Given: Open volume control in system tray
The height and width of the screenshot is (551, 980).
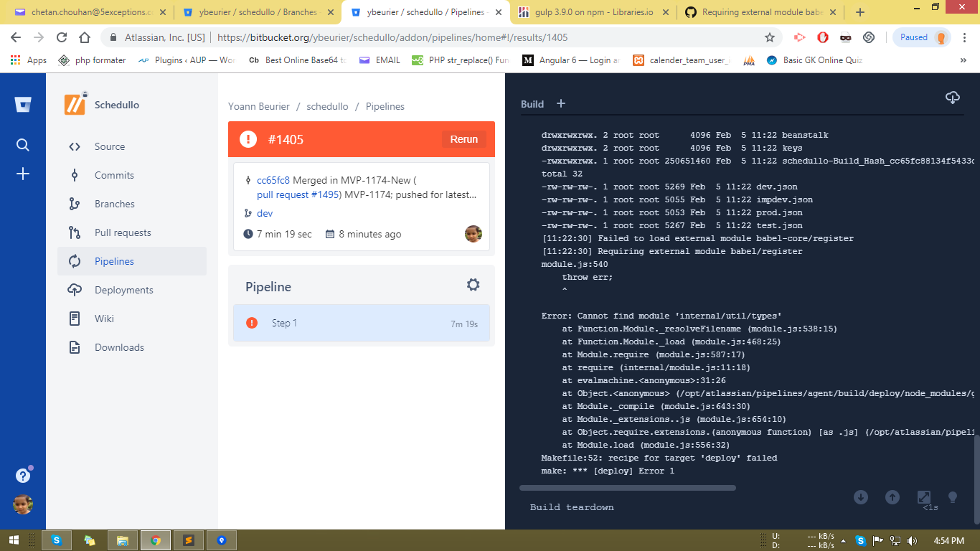Looking at the screenshot, I should (913, 540).
